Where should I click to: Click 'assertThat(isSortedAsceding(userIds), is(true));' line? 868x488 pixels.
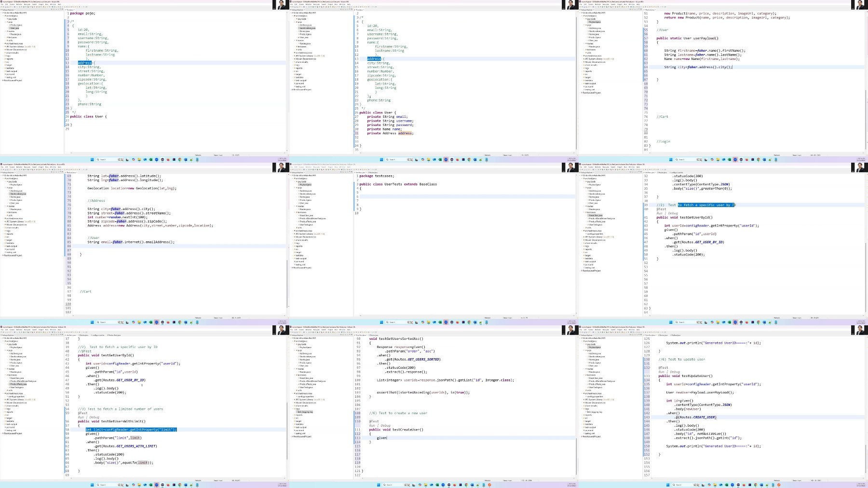coord(423,392)
